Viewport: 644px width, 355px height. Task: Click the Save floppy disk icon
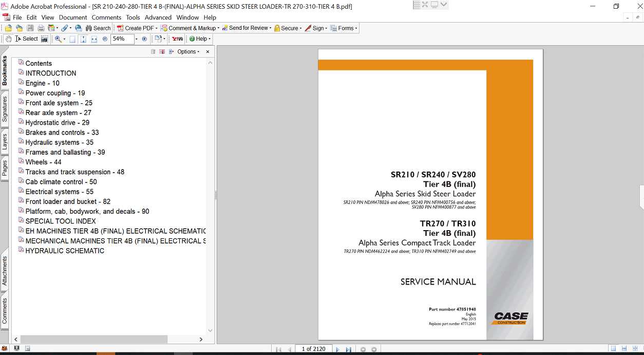click(x=30, y=28)
